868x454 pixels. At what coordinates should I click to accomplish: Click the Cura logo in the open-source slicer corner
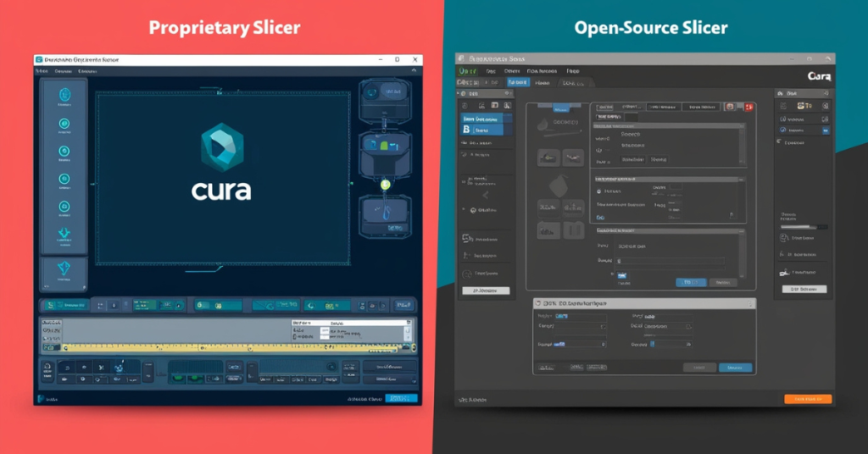[x=820, y=76]
